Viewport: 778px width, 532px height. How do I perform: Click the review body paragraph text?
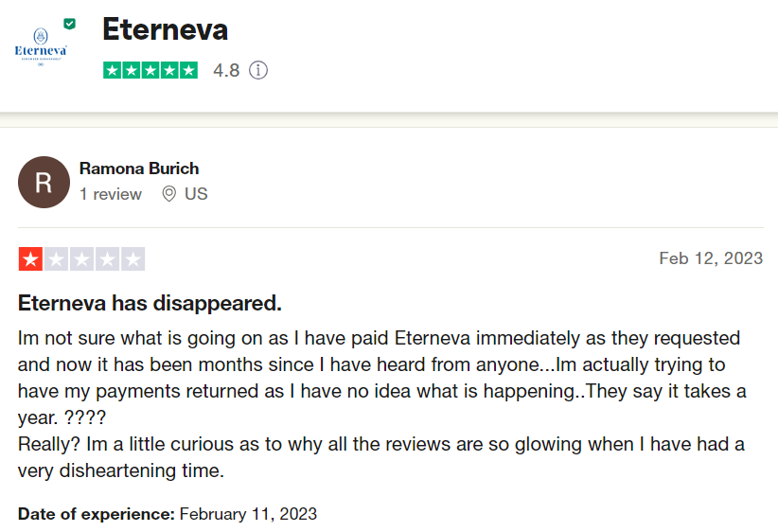pos(379,404)
